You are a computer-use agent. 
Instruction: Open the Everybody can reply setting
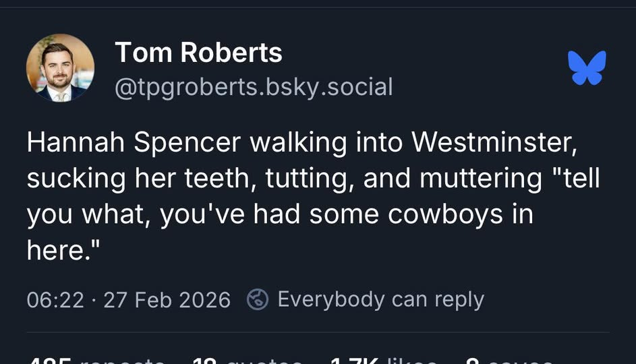click(x=380, y=299)
